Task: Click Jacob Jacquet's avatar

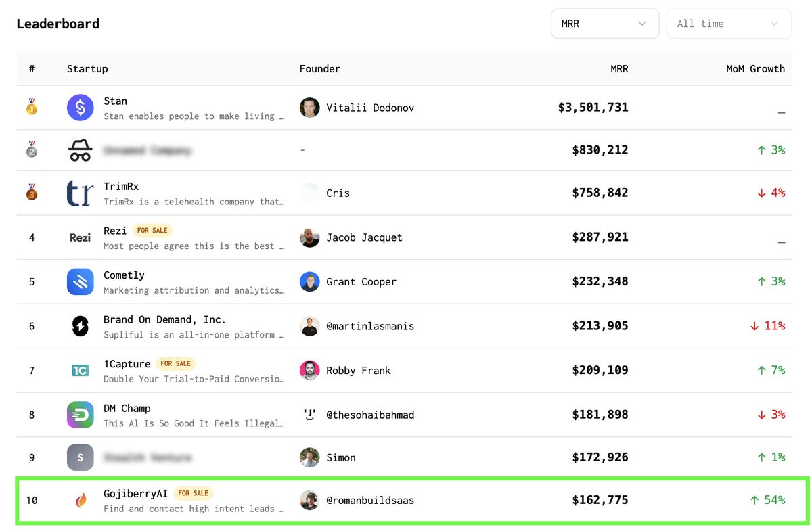Action: [310, 237]
